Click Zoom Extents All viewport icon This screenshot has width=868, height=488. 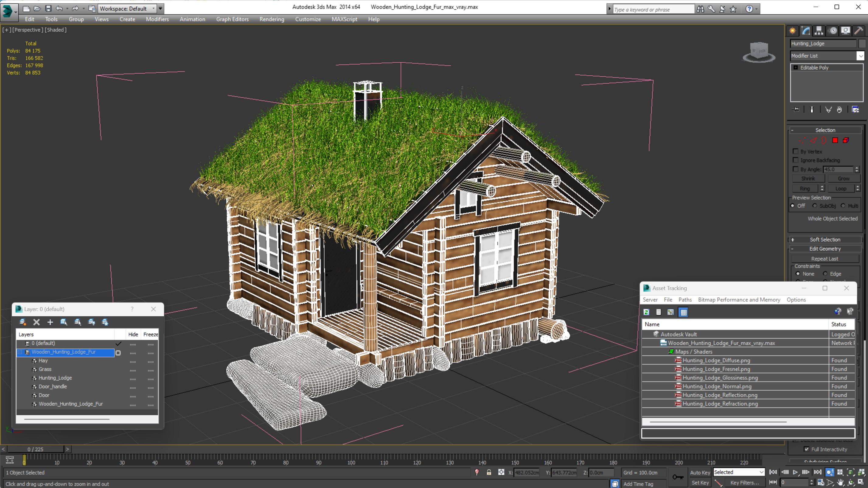pyautogui.click(x=861, y=472)
